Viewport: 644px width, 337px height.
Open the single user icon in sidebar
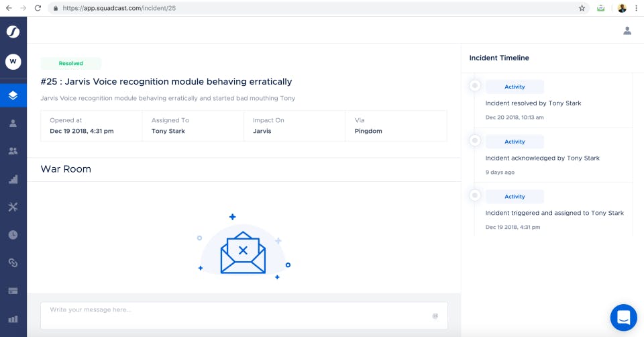(x=13, y=124)
